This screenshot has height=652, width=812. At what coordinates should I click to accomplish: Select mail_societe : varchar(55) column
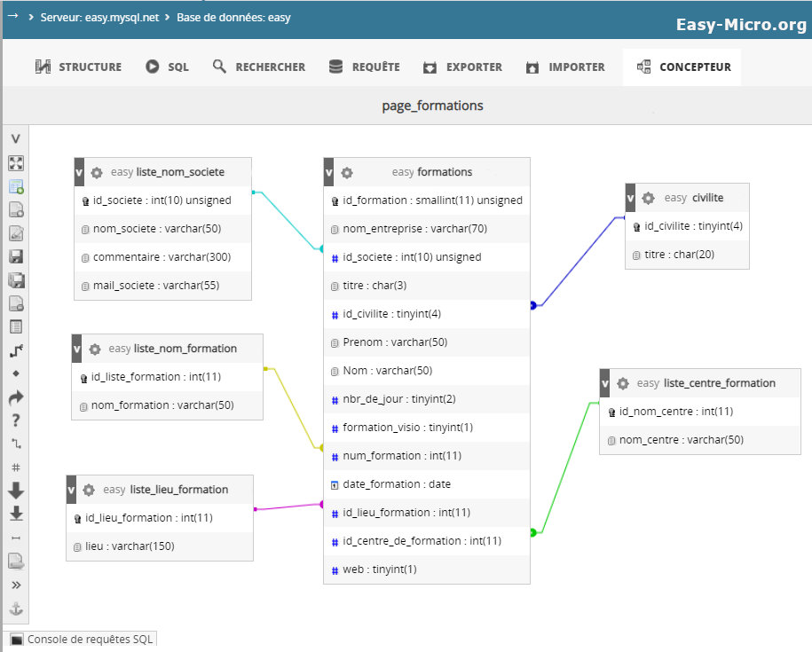pyautogui.click(x=163, y=286)
